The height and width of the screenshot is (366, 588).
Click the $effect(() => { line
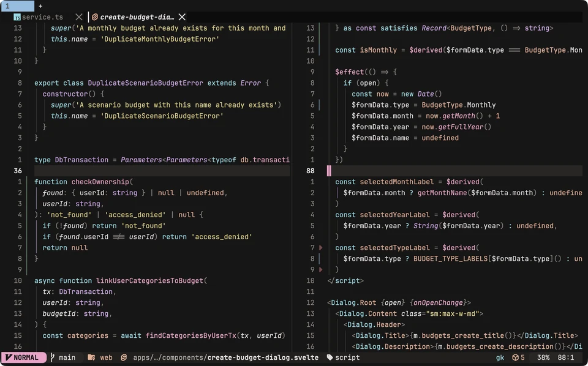pyautogui.click(x=366, y=72)
